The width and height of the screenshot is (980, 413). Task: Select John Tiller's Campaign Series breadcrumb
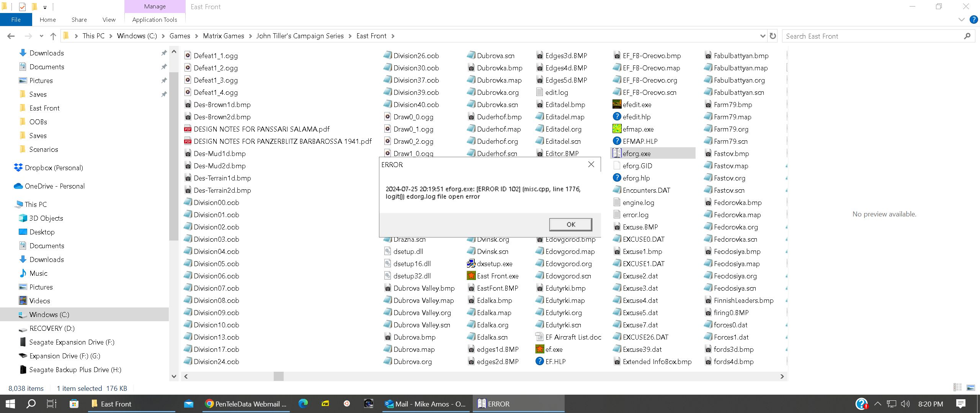coord(300,36)
